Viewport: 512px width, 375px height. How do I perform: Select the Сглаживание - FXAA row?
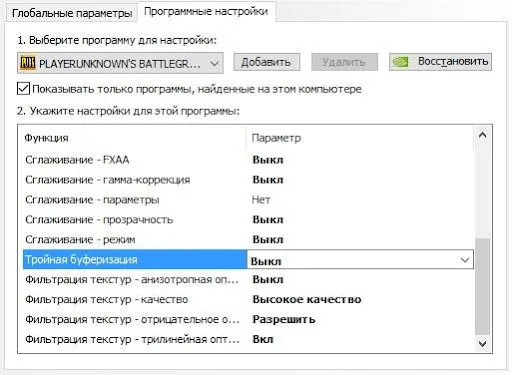click(248, 160)
